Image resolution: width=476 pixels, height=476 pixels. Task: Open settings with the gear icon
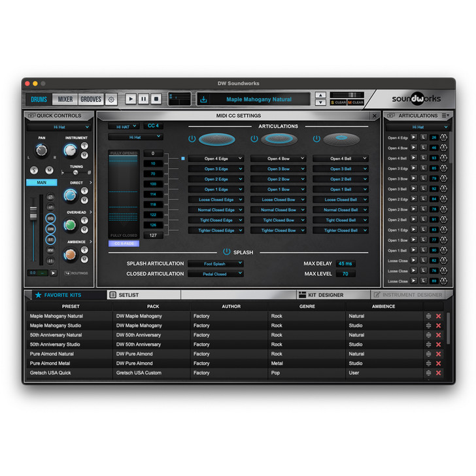[x=111, y=99]
